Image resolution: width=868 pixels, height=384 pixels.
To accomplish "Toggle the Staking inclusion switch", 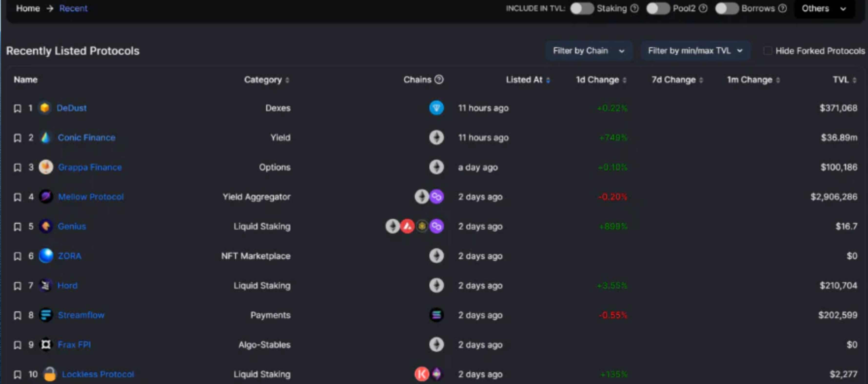I will click(581, 8).
